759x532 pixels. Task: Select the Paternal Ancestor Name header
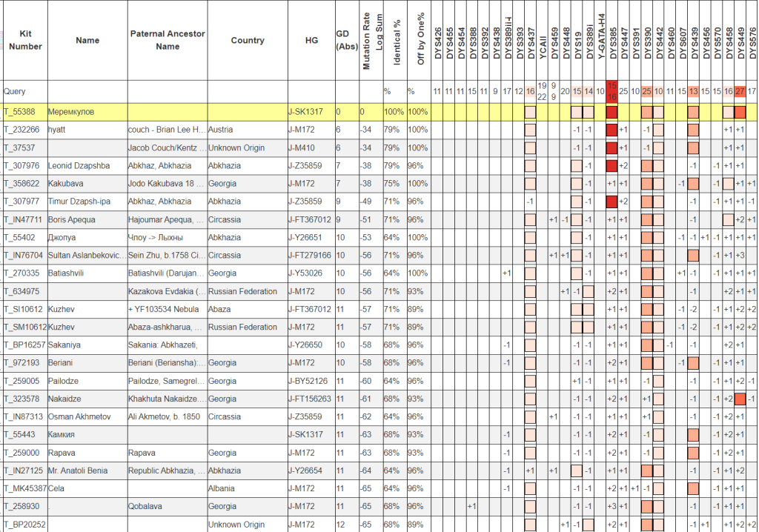tap(168, 40)
